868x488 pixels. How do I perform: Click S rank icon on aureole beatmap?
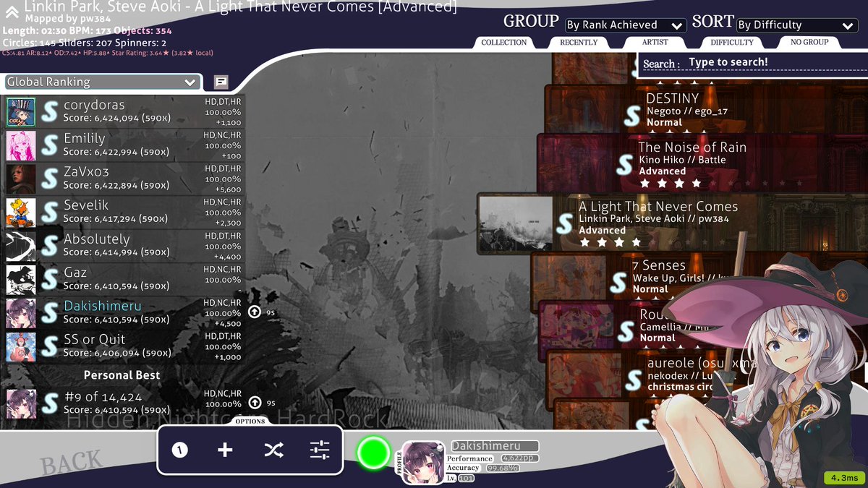pyautogui.click(x=634, y=380)
